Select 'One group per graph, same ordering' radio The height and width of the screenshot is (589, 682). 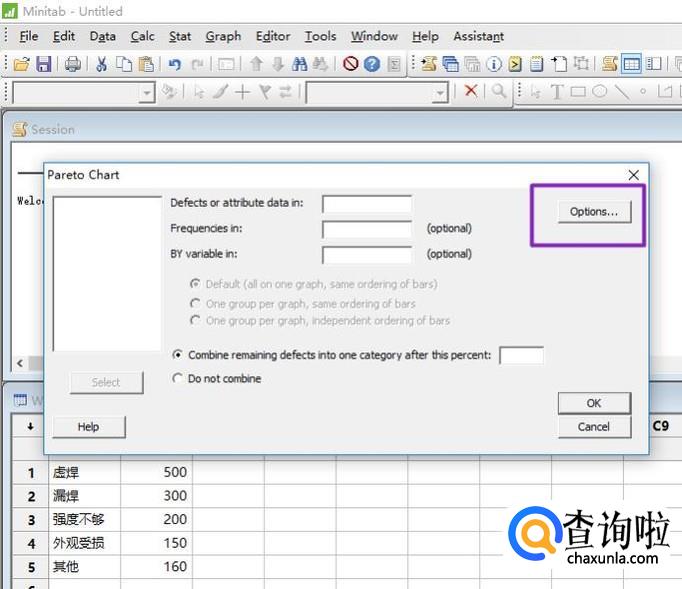coord(195,303)
